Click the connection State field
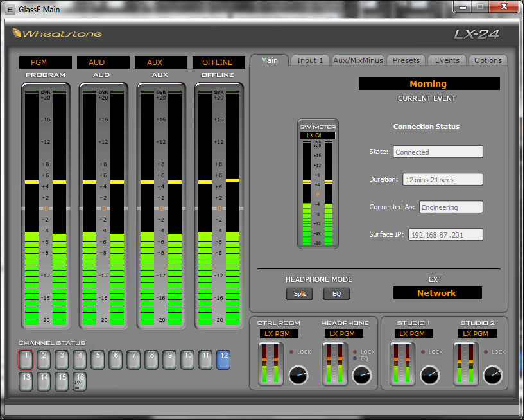 438,152
